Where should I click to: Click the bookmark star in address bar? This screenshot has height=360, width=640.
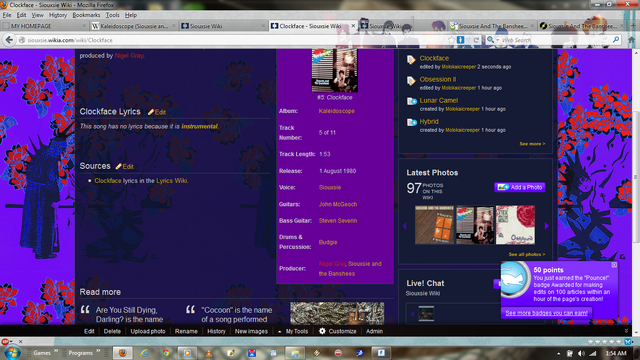tap(451, 40)
